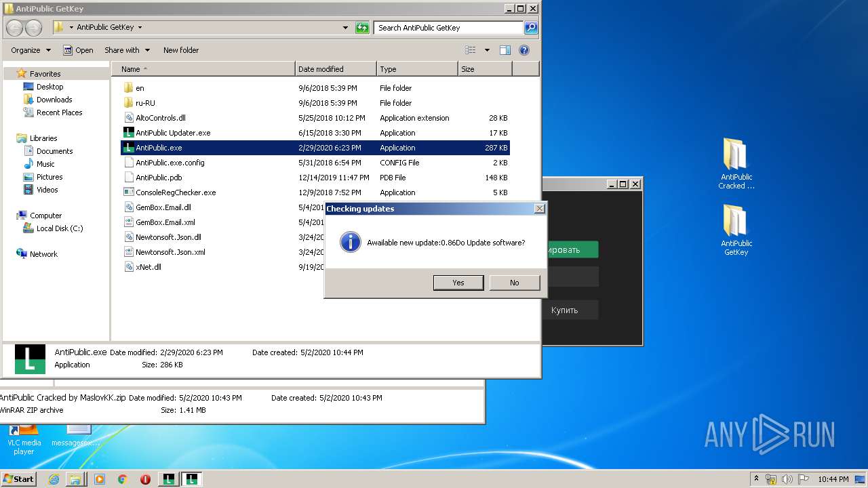Sort by Date modified column

336,69
